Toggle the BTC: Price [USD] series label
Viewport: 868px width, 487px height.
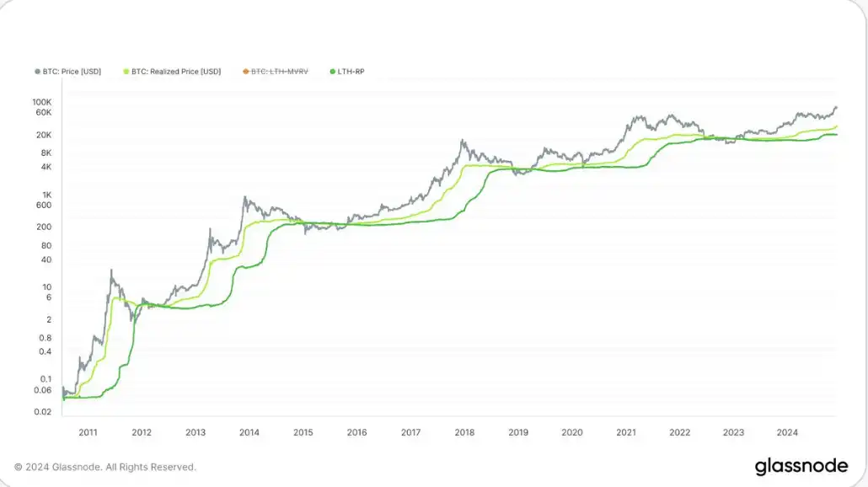pyautogui.click(x=72, y=72)
